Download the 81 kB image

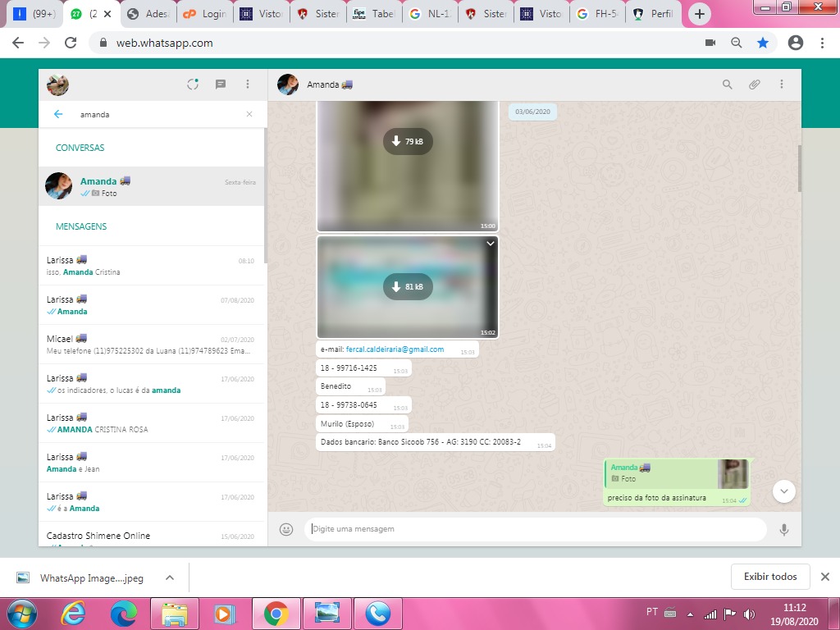408,286
